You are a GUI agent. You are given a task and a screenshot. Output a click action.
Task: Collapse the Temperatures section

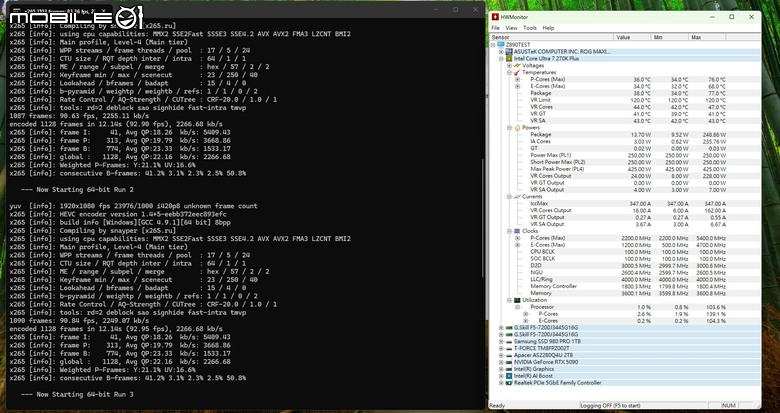pyautogui.click(x=509, y=73)
